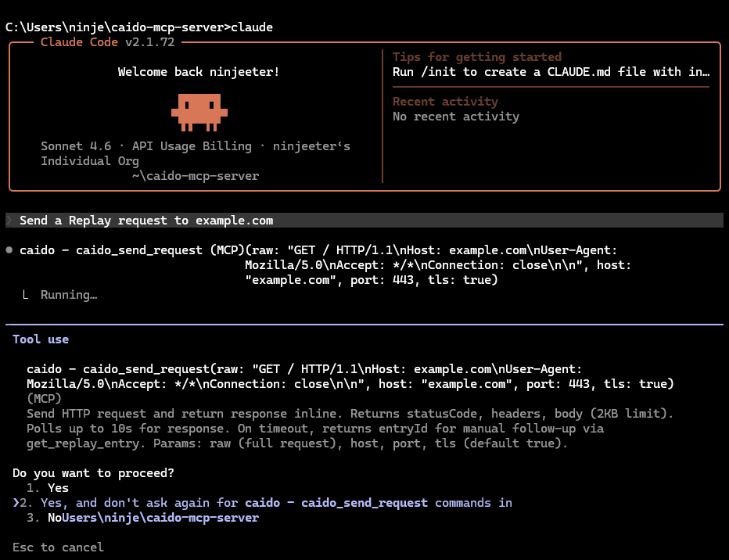The height and width of the screenshot is (560, 729).
Task: Click the Tips for getting started header
Action: point(476,56)
